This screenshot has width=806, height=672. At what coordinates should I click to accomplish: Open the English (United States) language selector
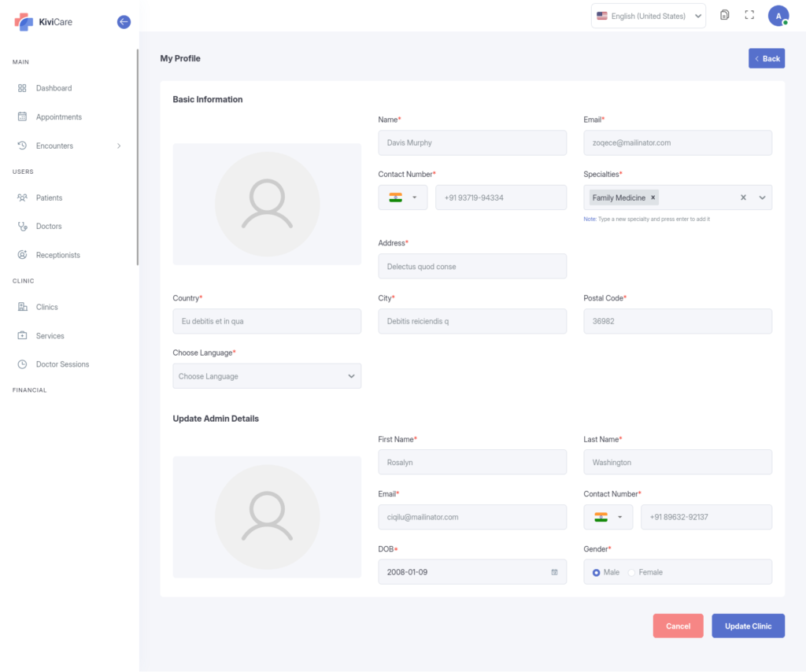click(648, 16)
